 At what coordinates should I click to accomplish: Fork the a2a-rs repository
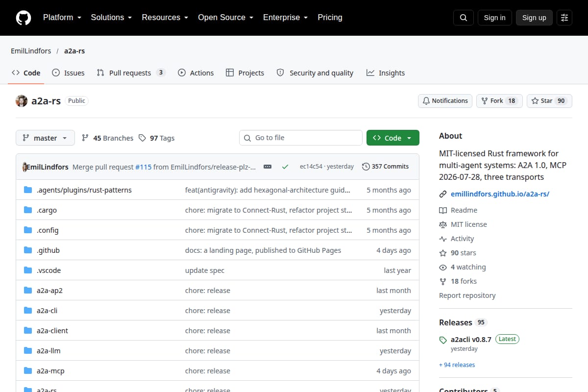click(x=499, y=101)
